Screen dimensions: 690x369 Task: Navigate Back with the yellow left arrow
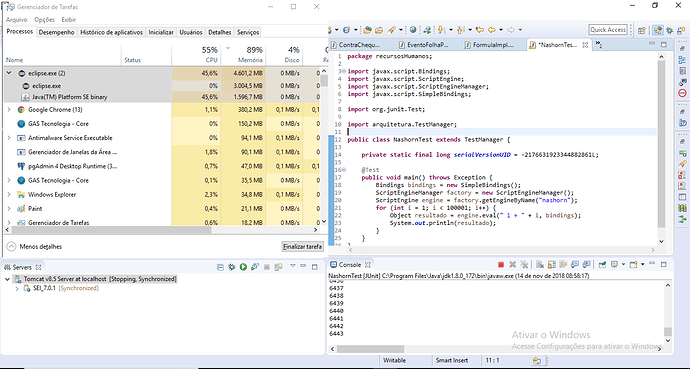(x=492, y=30)
